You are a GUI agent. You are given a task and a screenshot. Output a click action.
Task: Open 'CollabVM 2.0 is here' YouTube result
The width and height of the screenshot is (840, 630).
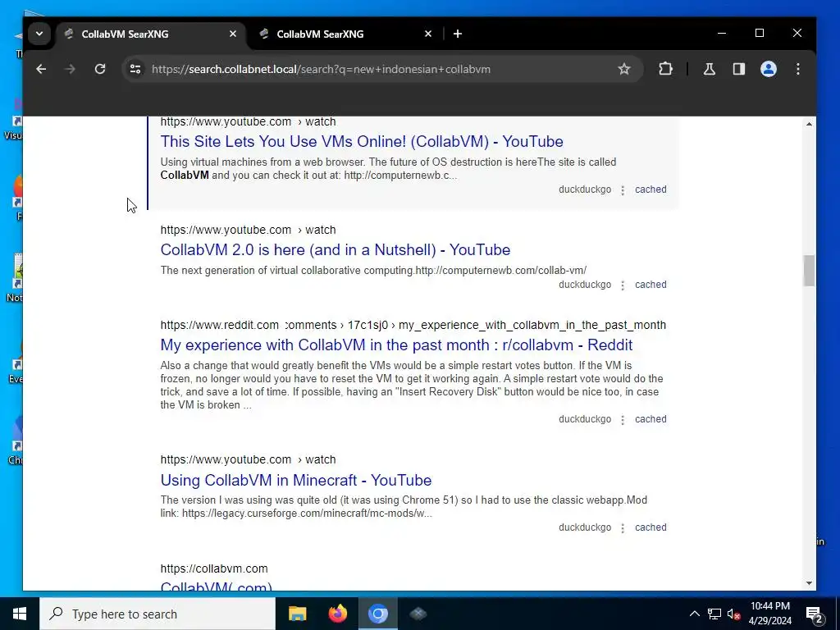point(336,249)
